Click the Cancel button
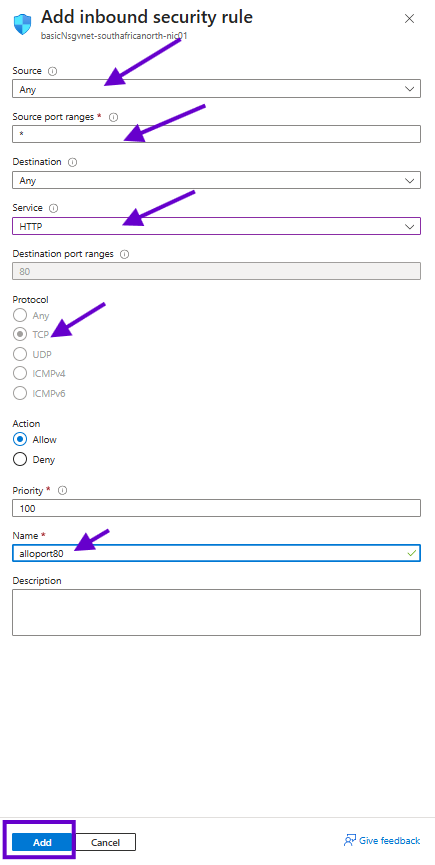 tap(105, 842)
